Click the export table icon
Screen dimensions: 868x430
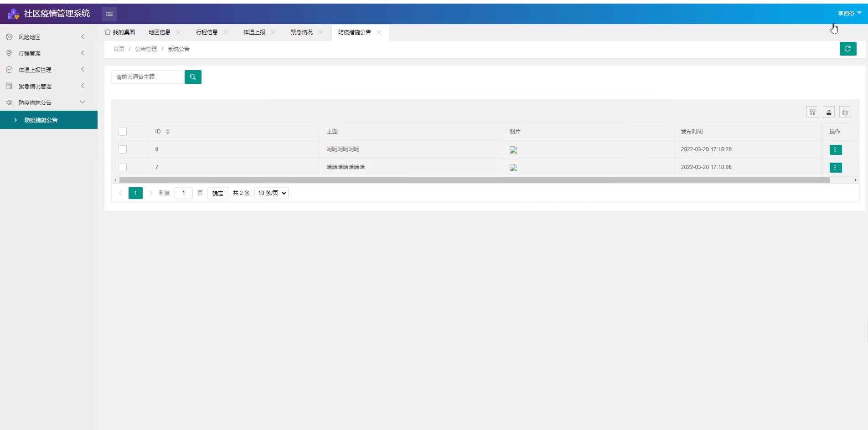pos(829,112)
